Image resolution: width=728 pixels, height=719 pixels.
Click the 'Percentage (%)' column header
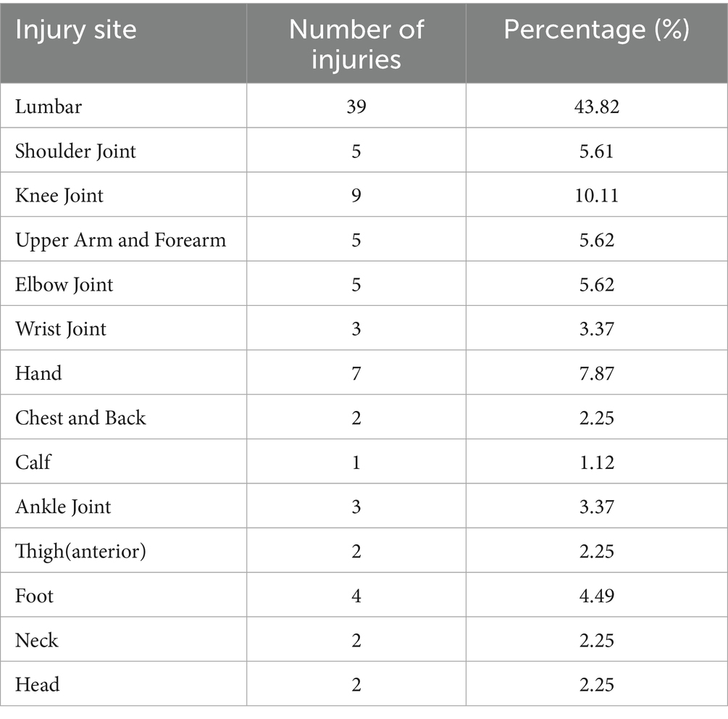596,31
